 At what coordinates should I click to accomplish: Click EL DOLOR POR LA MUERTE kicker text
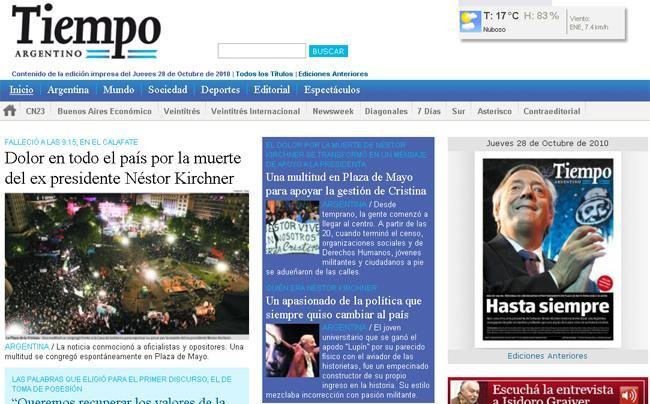click(x=346, y=155)
